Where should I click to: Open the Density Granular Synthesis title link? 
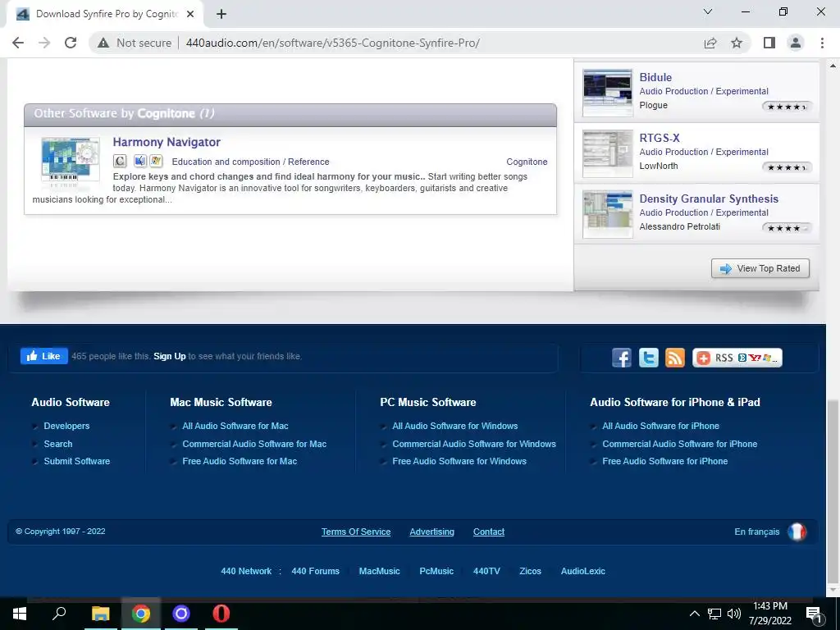[709, 199]
